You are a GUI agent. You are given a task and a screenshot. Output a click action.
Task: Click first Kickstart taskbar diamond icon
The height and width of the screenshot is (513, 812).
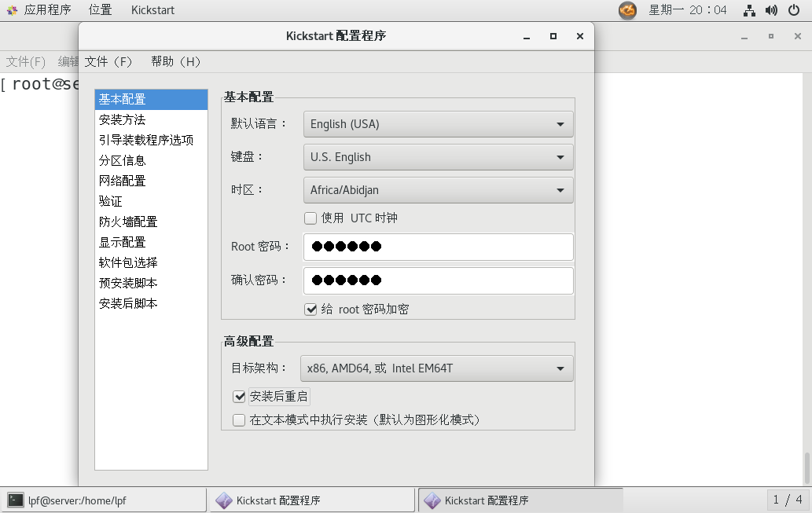(224, 500)
